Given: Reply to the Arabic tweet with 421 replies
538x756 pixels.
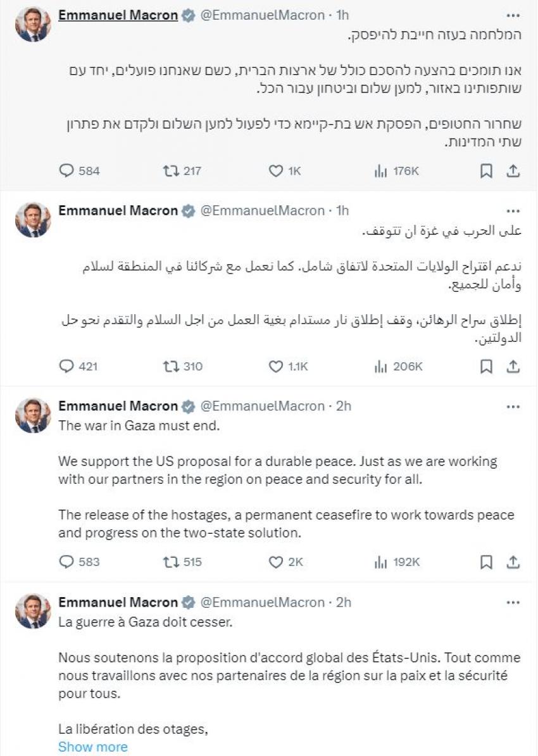Looking at the screenshot, I should (66, 366).
